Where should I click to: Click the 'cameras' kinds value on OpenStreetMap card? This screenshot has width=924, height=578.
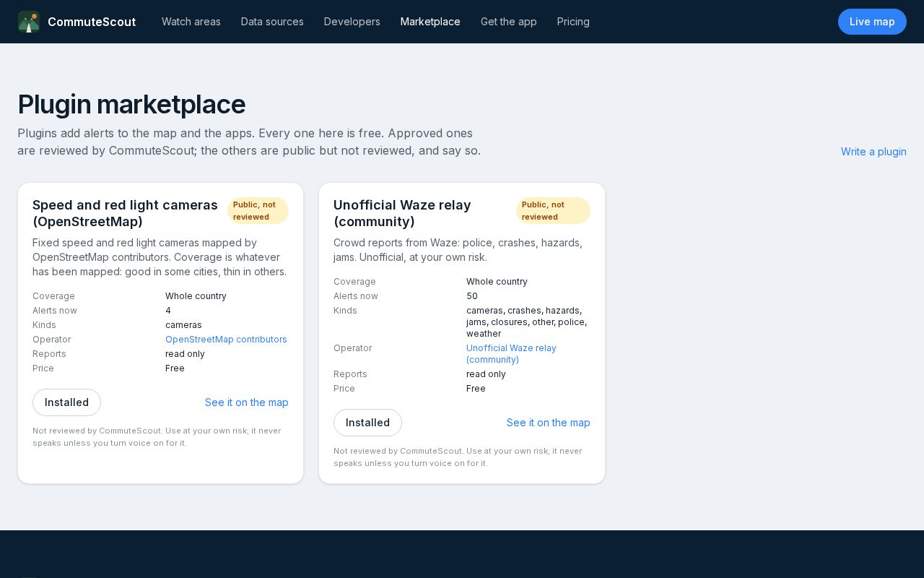[183, 325]
